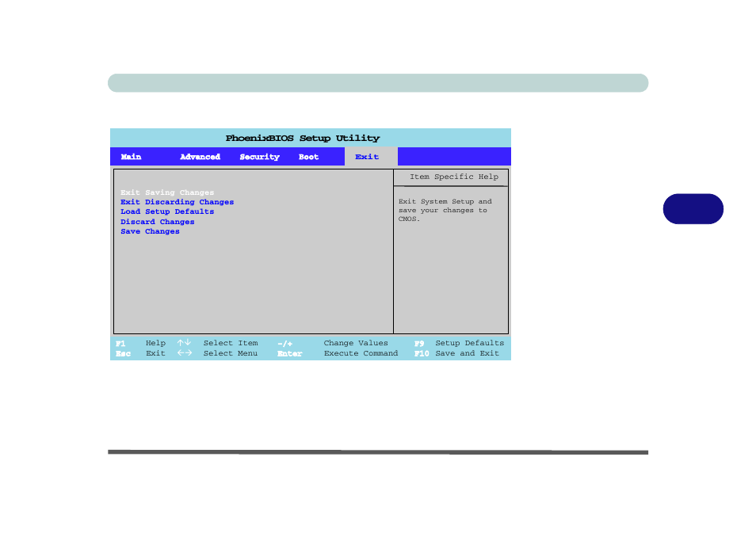Image resolution: width=756 pixels, height=533 pixels.
Task: Click the F9 Setup Defaults hint
Action: (x=459, y=343)
